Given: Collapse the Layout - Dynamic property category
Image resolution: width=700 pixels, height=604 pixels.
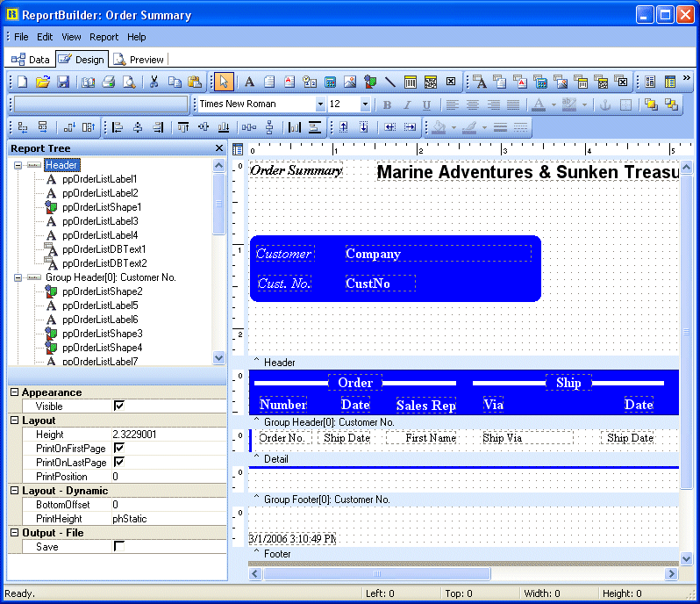Looking at the screenshot, I should (x=14, y=490).
